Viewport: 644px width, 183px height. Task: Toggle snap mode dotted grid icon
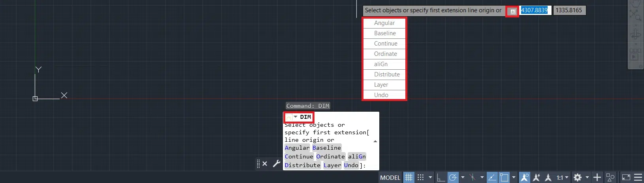tap(421, 177)
